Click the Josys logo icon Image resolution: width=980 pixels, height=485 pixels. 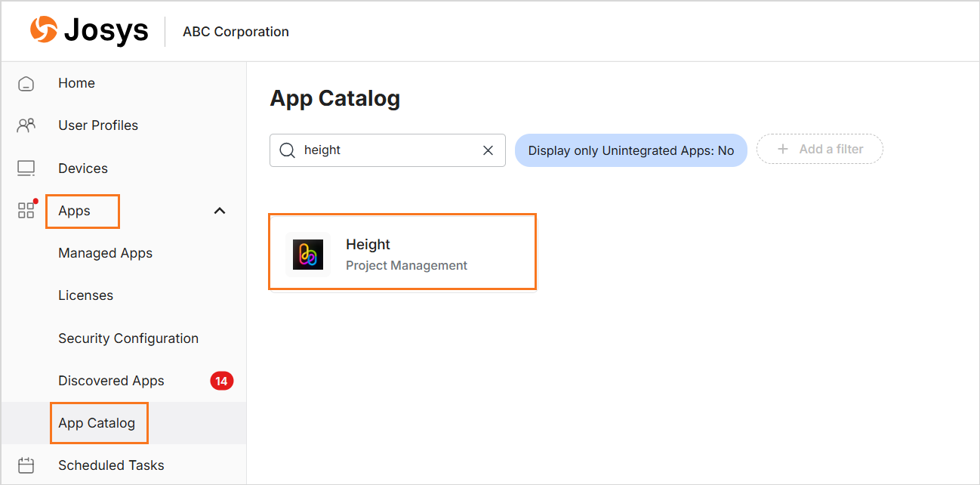43,29
